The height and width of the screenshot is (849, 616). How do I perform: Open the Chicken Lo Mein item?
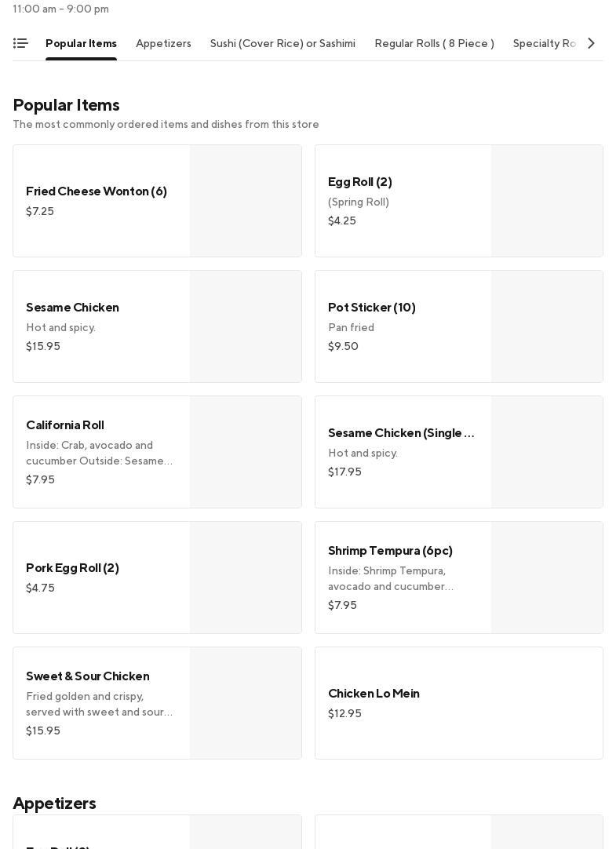374,694
